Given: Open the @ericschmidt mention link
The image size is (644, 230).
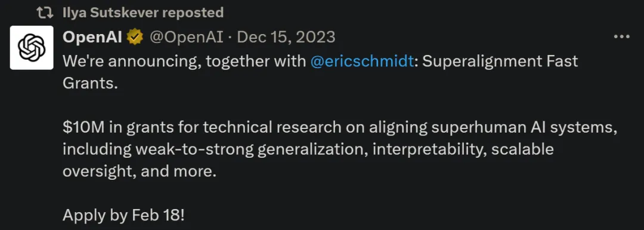Looking at the screenshot, I should [x=362, y=62].
